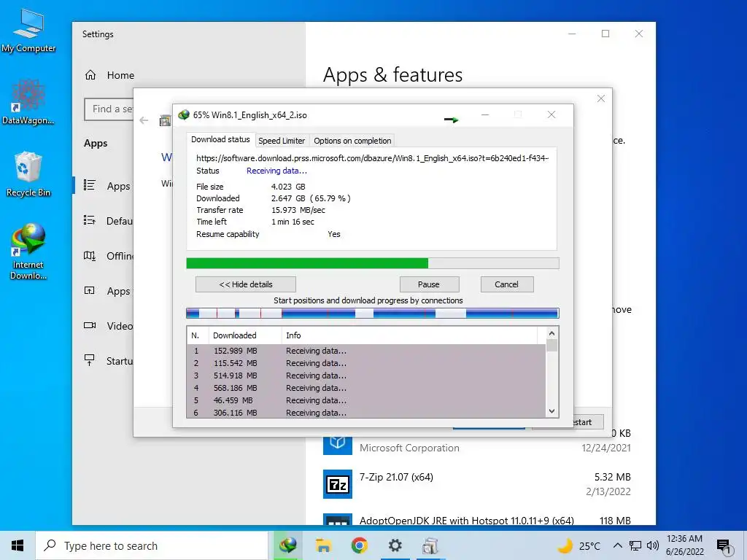747x560 pixels.
Task: Open the DataWagon desktop shortcut
Action: click(x=28, y=102)
